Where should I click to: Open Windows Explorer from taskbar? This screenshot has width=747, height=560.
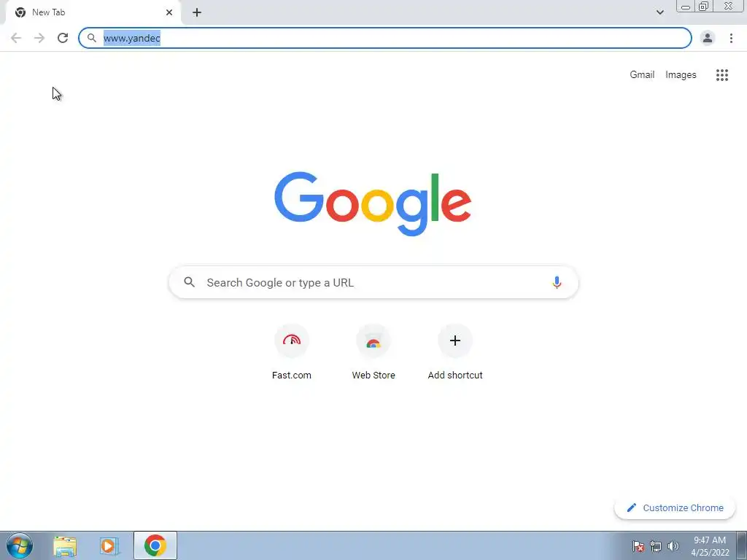[x=65, y=546]
